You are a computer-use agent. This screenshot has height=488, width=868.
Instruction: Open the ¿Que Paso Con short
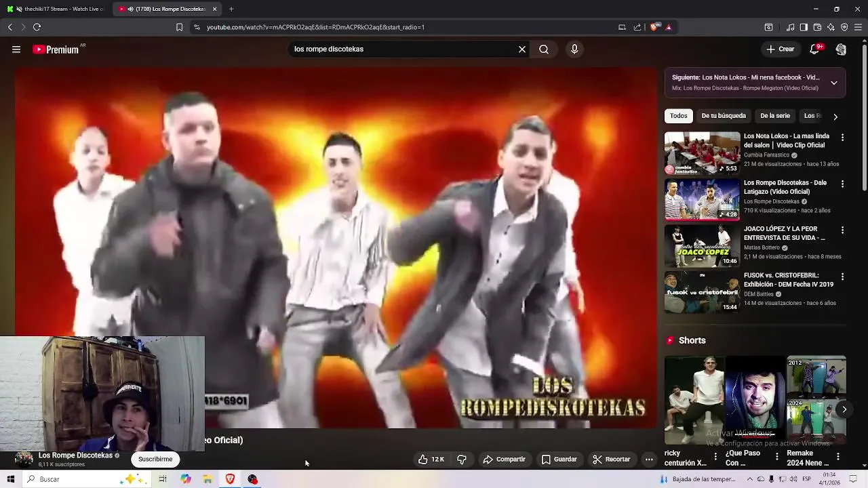[755, 400]
